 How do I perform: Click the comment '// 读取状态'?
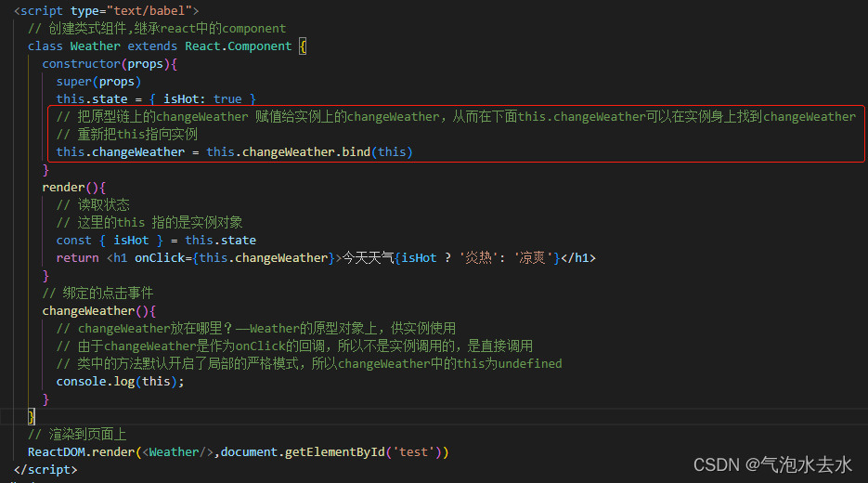pyautogui.click(x=93, y=205)
